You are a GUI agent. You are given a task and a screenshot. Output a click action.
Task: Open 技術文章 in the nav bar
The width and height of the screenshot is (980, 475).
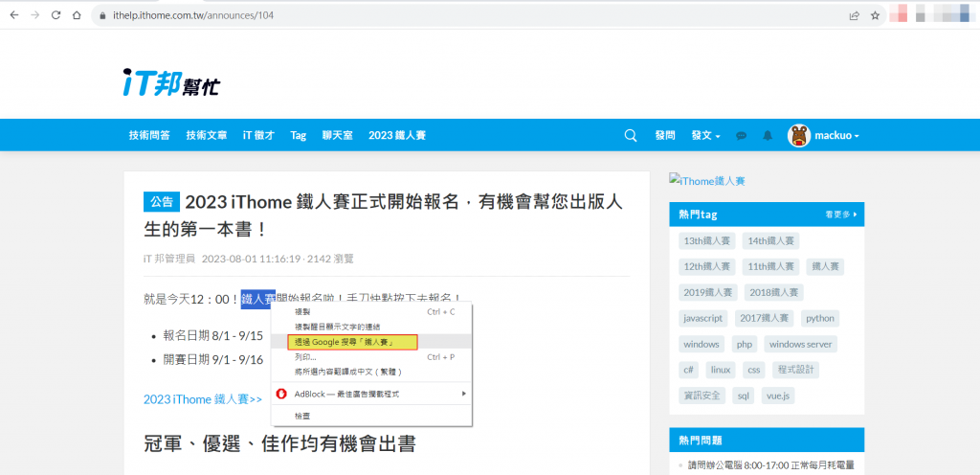tap(207, 135)
